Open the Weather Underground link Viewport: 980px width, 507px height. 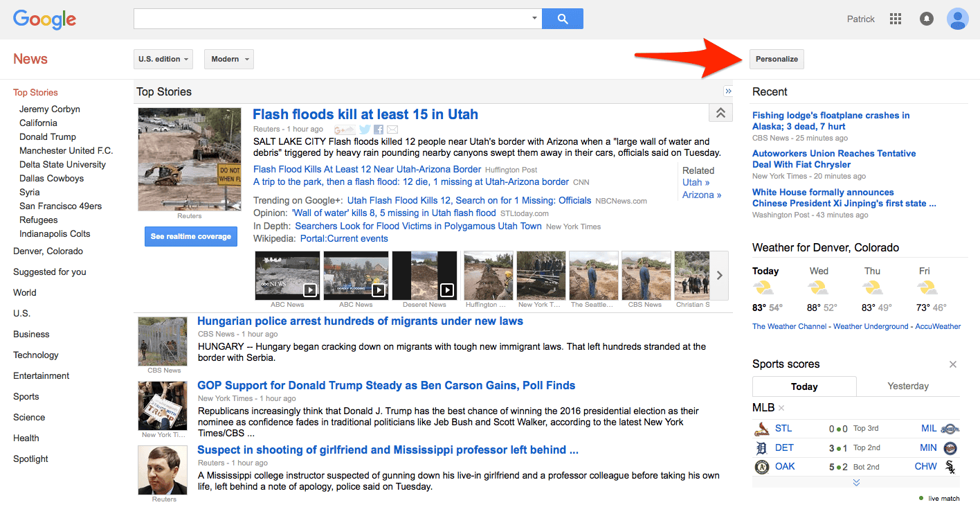click(x=871, y=326)
